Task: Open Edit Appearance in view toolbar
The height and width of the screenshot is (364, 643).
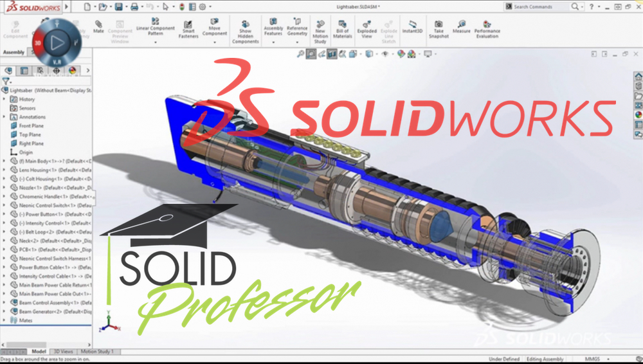Action: 401,54
